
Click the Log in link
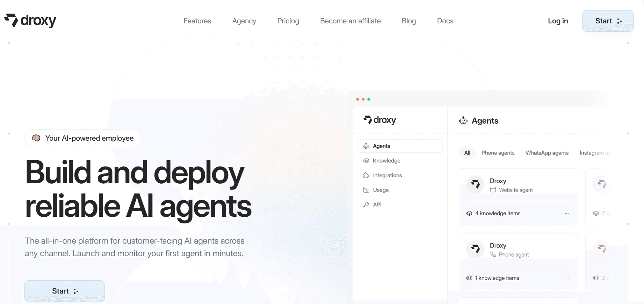pos(558,21)
